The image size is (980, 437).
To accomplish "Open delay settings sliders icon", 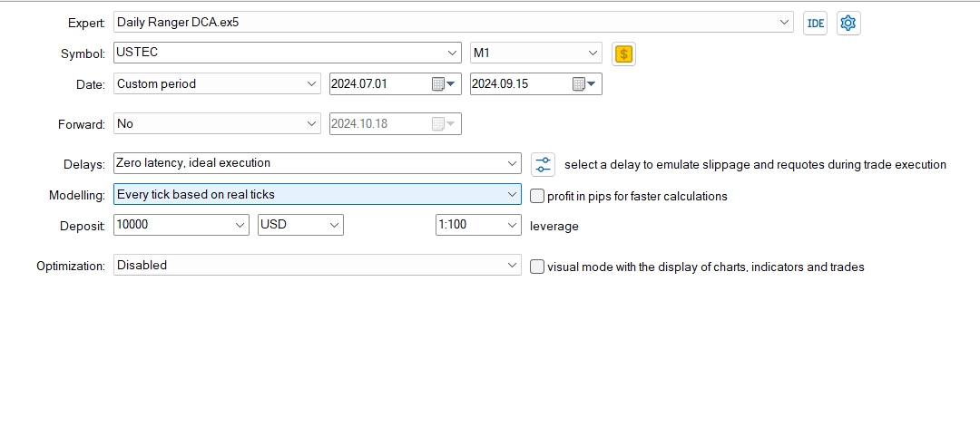I will click(x=544, y=164).
